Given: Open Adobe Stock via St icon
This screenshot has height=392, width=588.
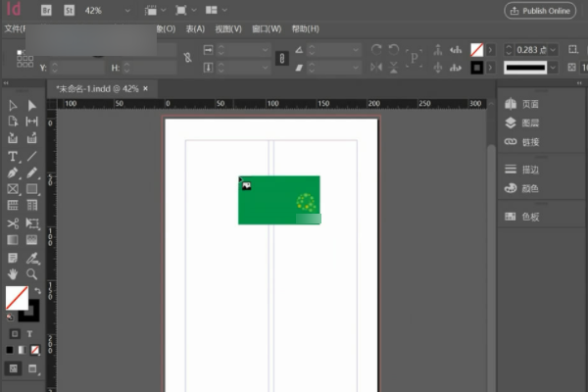Looking at the screenshot, I should click(x=70, y=10).
